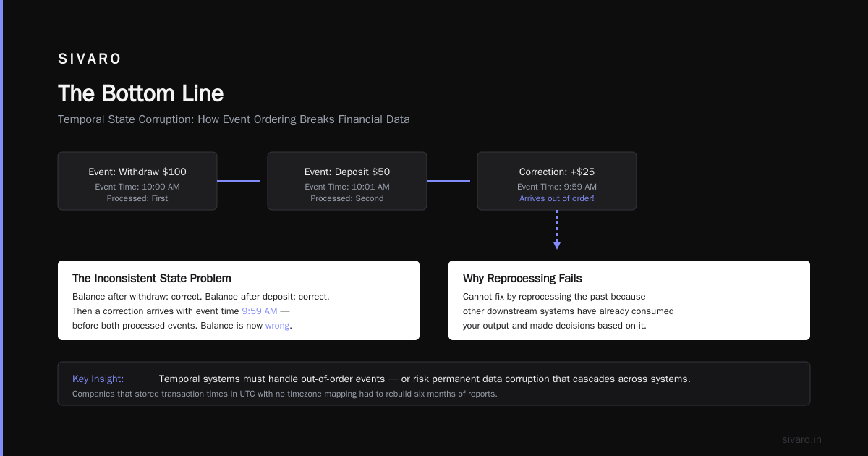Select the Event: Deposit $50 box
The image size is (868, 456).
[347, 181]
